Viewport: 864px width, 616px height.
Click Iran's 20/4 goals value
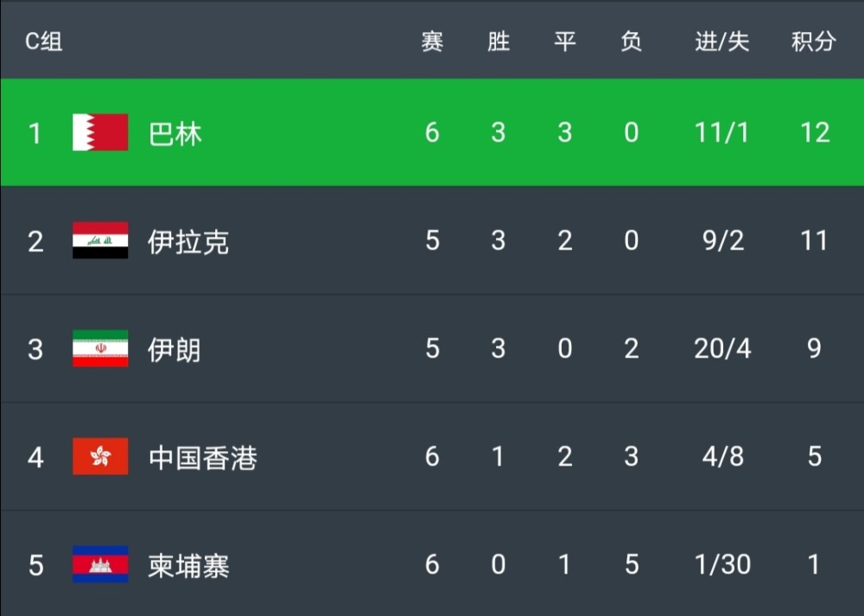click(722, 349)
